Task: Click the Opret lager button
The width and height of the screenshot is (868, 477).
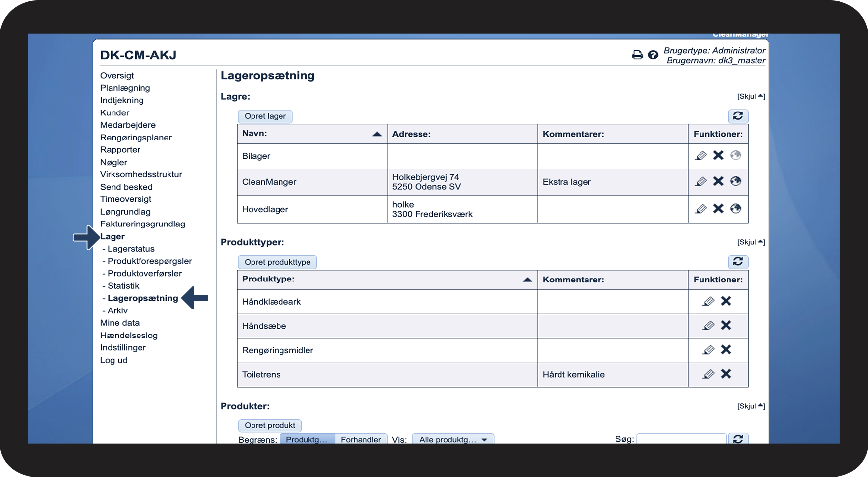Action: 265,116
